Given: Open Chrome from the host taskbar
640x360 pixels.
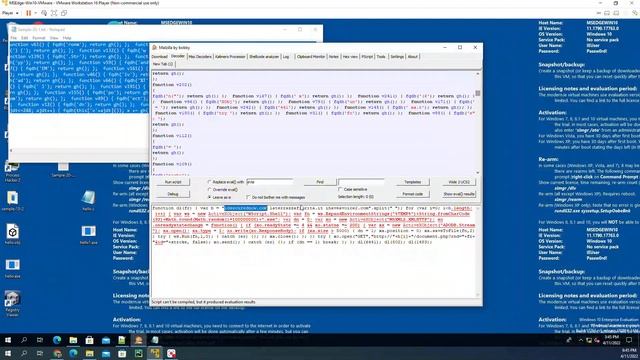Looking at the screenshot, I should coord(57,353).
